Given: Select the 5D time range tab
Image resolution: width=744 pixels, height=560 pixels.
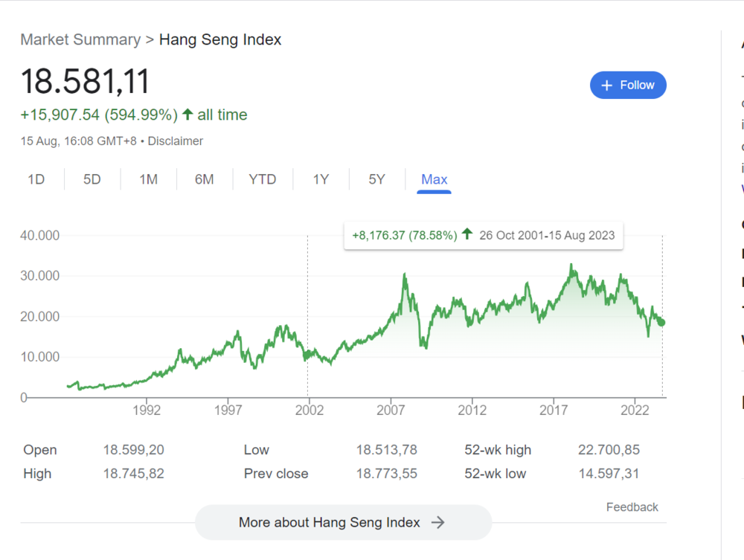Looking at the screenshot, I should [x=92, y=179].
